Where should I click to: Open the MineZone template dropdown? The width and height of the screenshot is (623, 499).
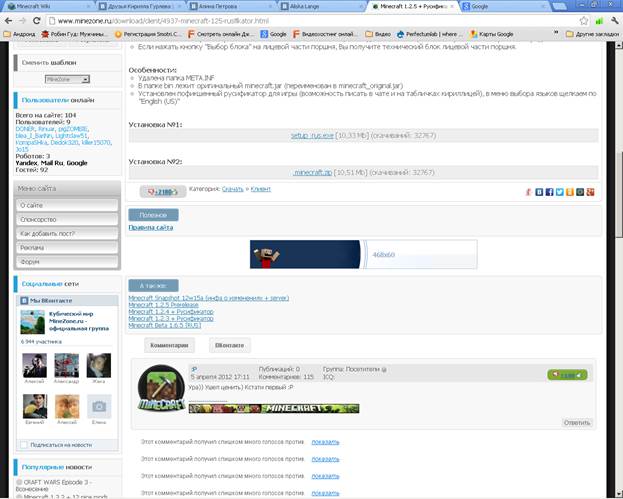[x=67, y=79]
